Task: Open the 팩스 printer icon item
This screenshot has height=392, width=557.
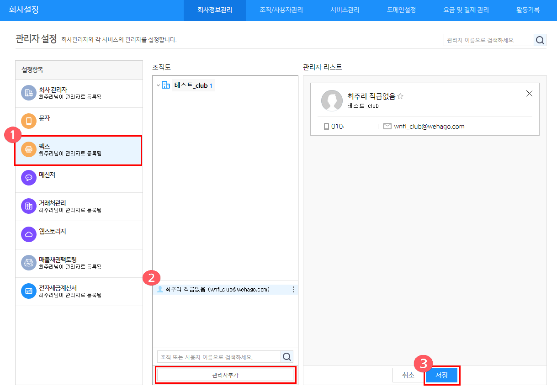Action: [29, 149]
